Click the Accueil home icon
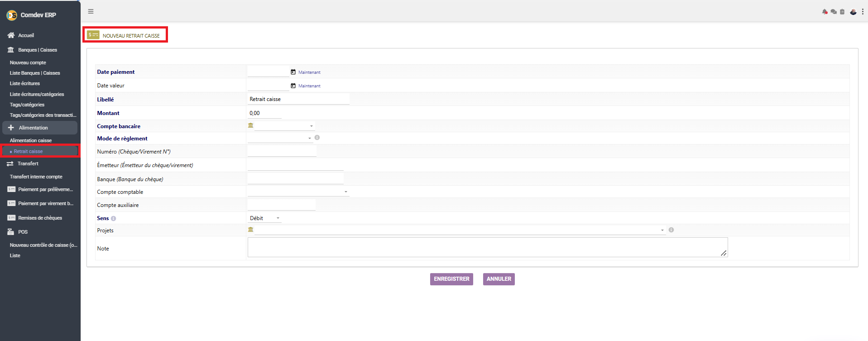The height and width of the screenshot is (341, 868). click(11, 35)
